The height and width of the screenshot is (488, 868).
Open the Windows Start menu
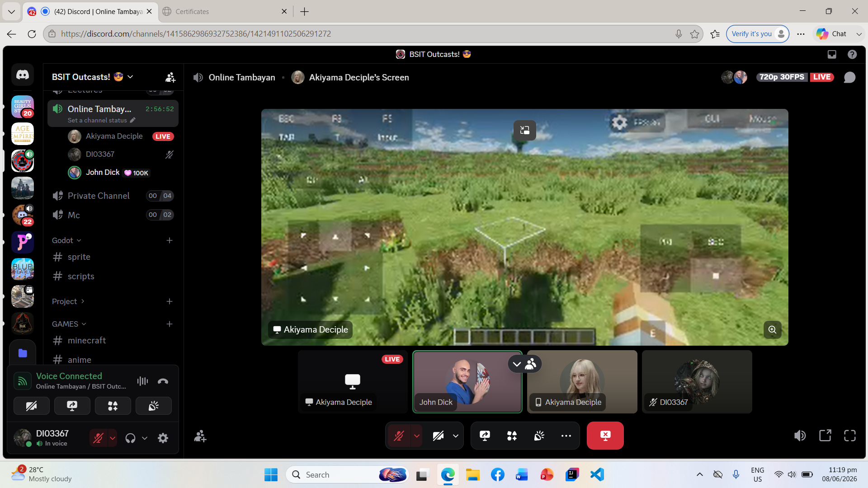[271, 474]
